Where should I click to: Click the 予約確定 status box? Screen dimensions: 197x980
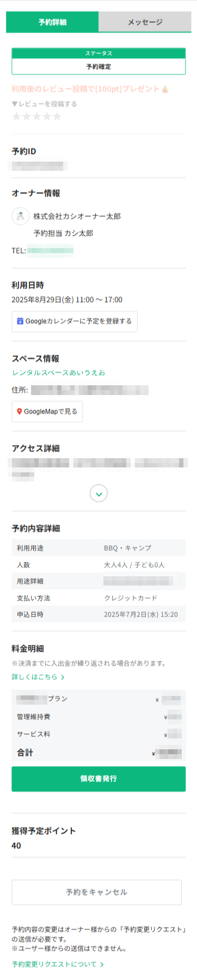pyautogui.click(x=98, y=66)
